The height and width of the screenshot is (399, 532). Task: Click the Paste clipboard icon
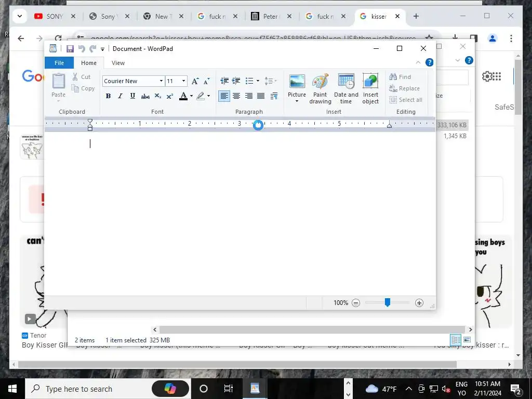click(x=58, y=82)
